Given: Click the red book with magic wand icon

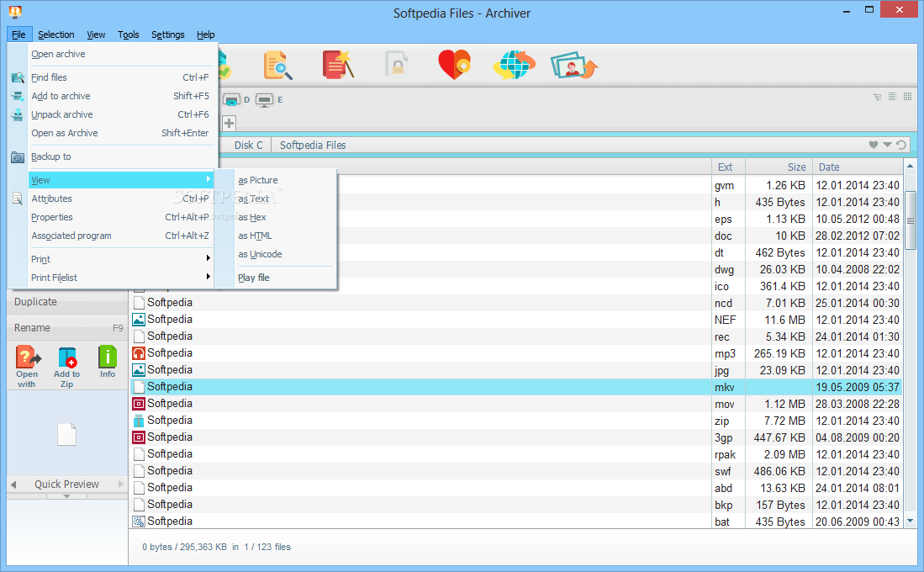Looking at the screenshot, I should 338,65.
